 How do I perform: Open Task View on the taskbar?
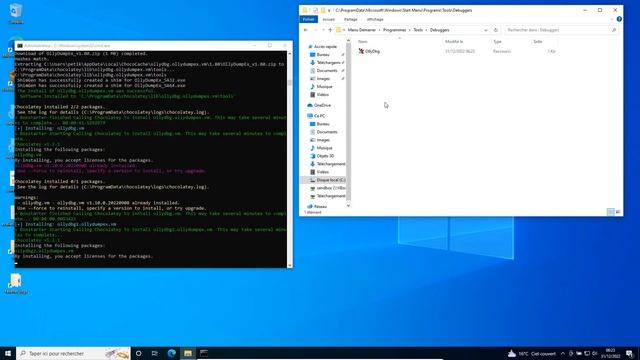(155, 353)
